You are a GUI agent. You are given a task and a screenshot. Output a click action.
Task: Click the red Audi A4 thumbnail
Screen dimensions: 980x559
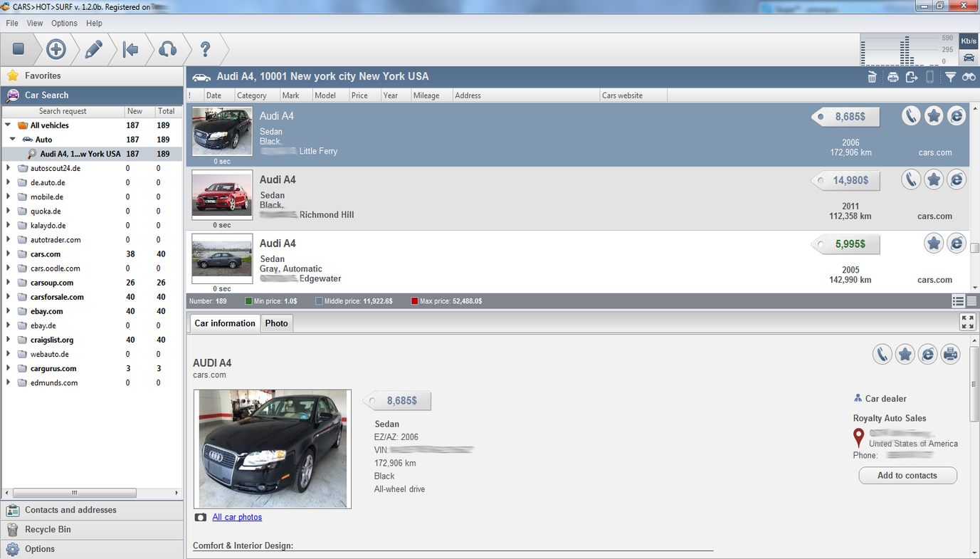pos(222,195)
